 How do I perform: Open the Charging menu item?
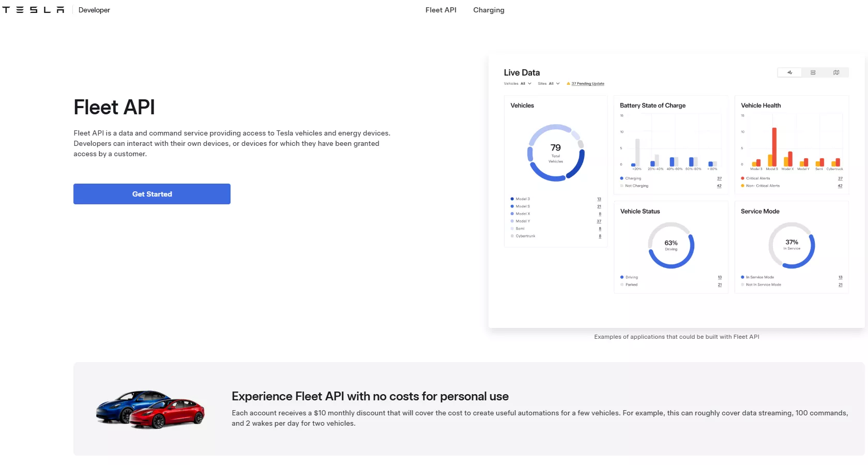[489, 10]
